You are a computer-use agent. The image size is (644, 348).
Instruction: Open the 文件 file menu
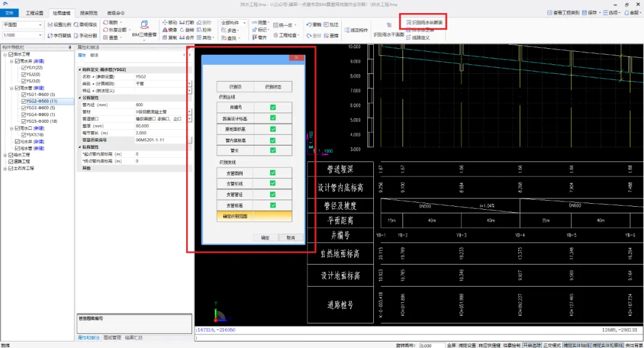10,13
